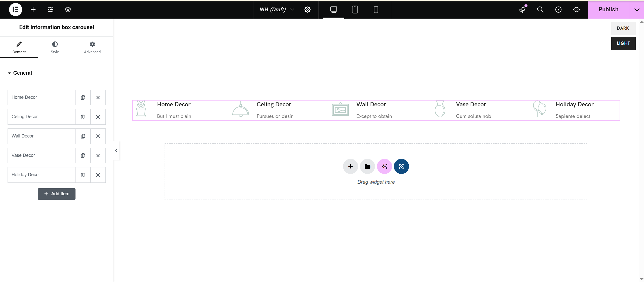Click the Elementor logo icon

click(x=15, y=10)
